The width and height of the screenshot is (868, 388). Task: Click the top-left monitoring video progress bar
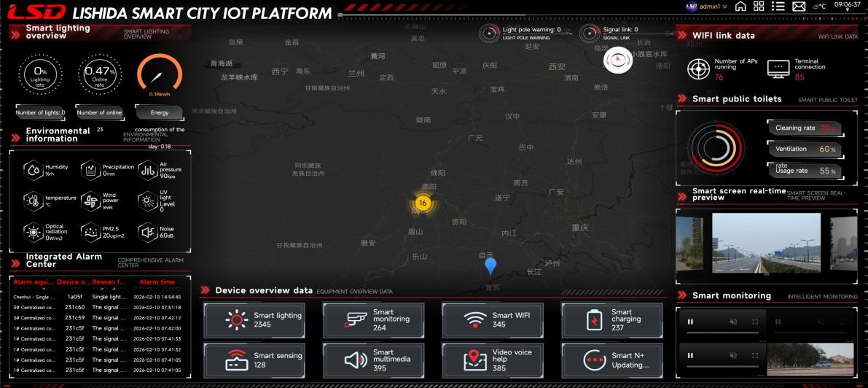click(722, 333)
